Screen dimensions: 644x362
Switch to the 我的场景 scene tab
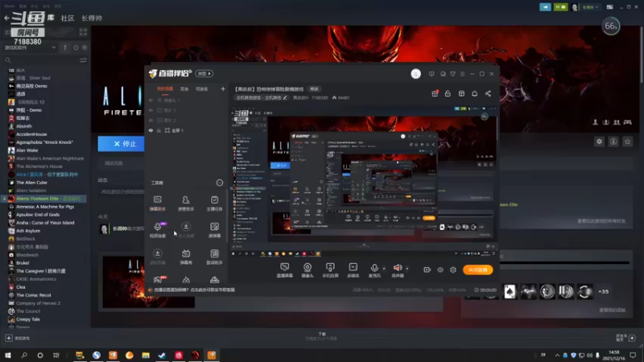point(165,88)
